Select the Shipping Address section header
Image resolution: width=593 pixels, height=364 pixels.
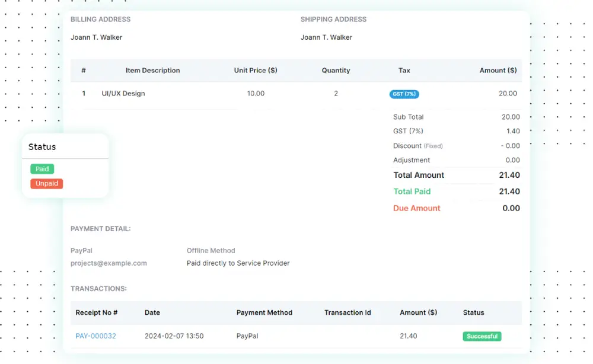point(333,19)
